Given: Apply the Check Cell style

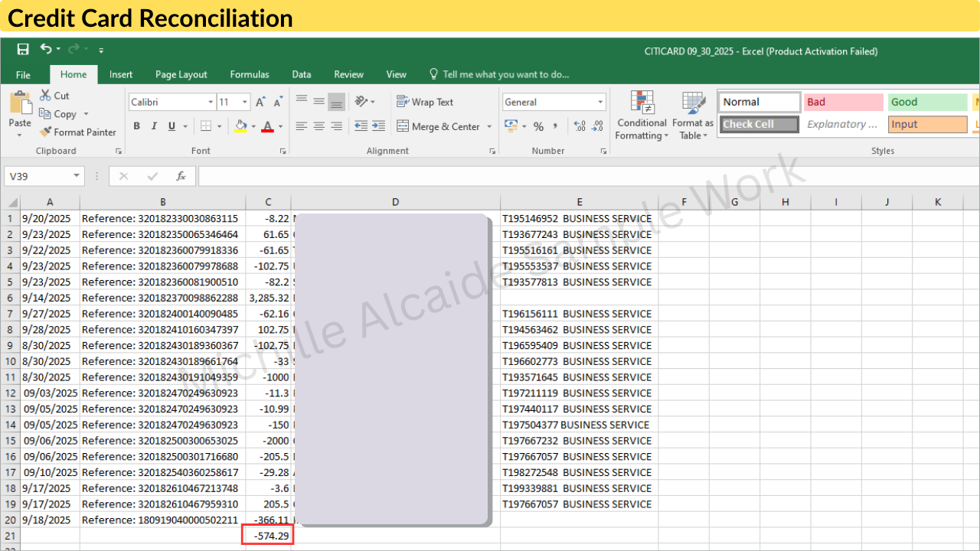Looking at the screenshot, I should pyautogui.click(x=759, y=124).
